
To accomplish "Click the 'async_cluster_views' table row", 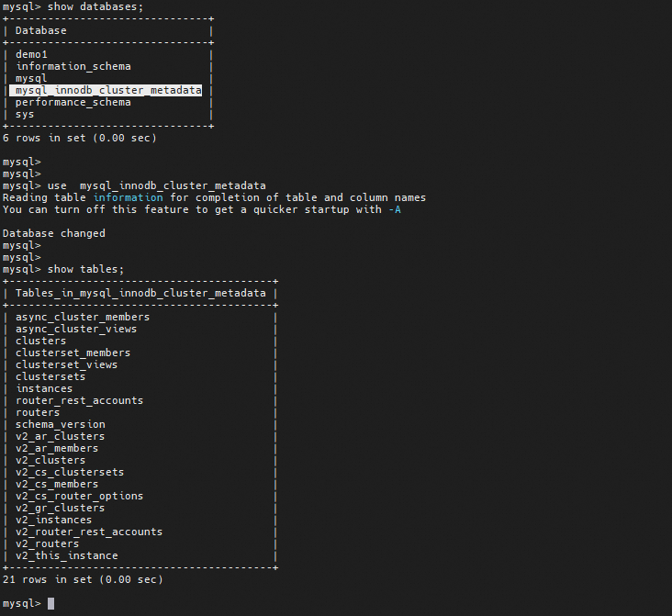I will (76, 329).
